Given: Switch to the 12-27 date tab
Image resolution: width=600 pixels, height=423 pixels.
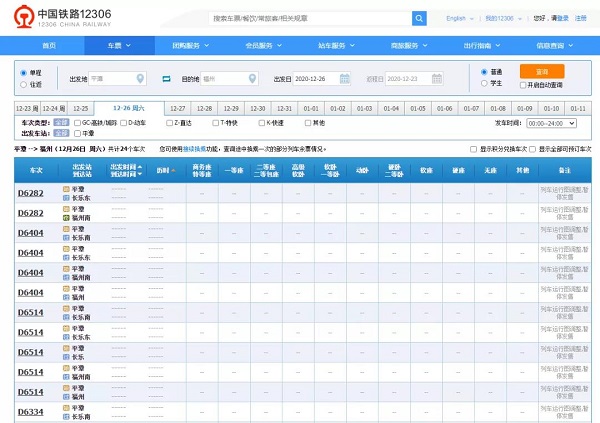Looking at the screenshot, I should click(x=177, y=108).
